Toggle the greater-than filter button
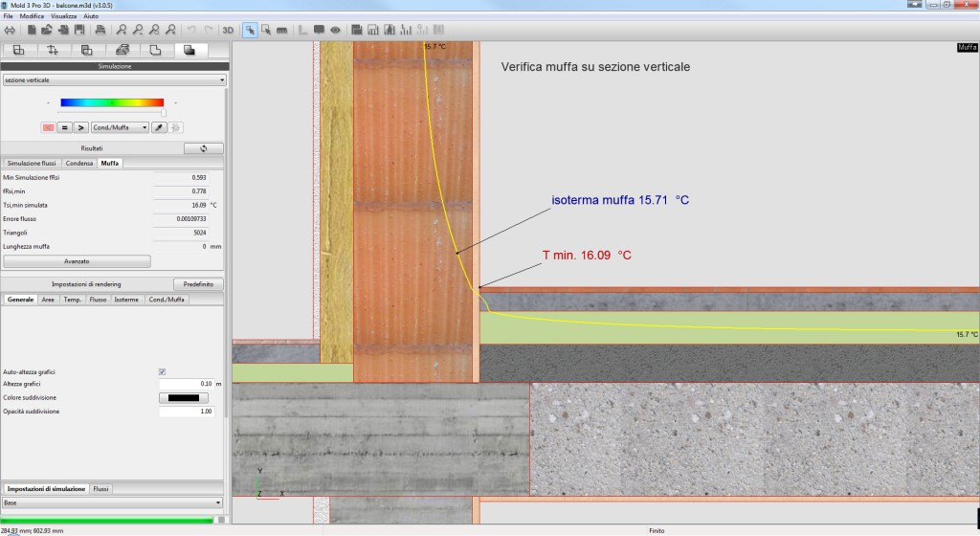Viewport: 980px width, 536px height. tap(80, 127)
